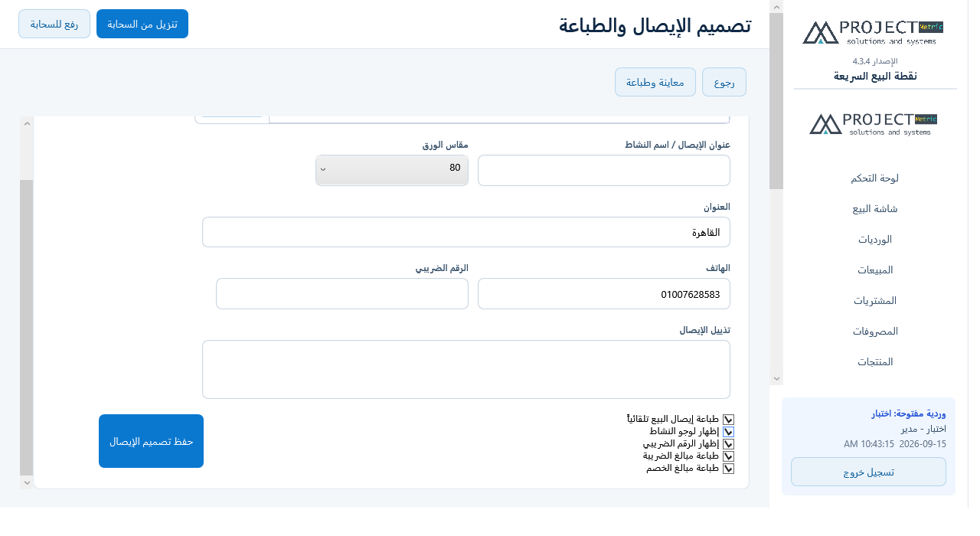Click the sidebar menu scrollbar thumb

click(776, 101)
